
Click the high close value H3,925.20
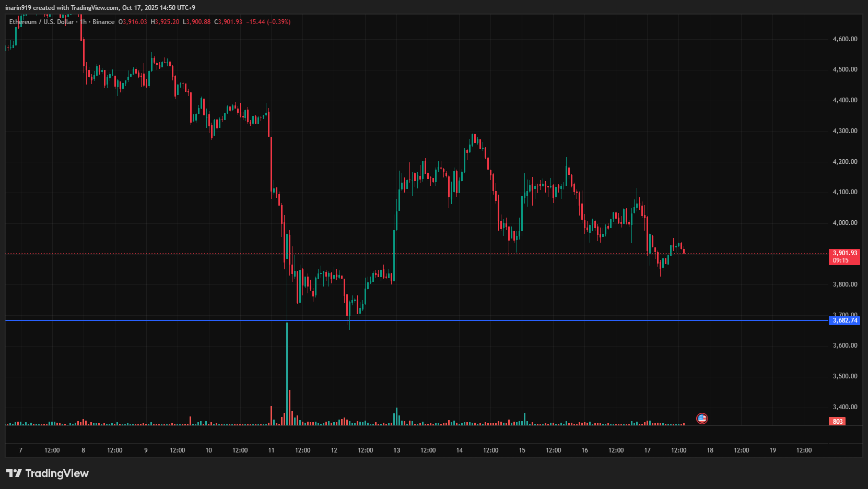[165, 22]
